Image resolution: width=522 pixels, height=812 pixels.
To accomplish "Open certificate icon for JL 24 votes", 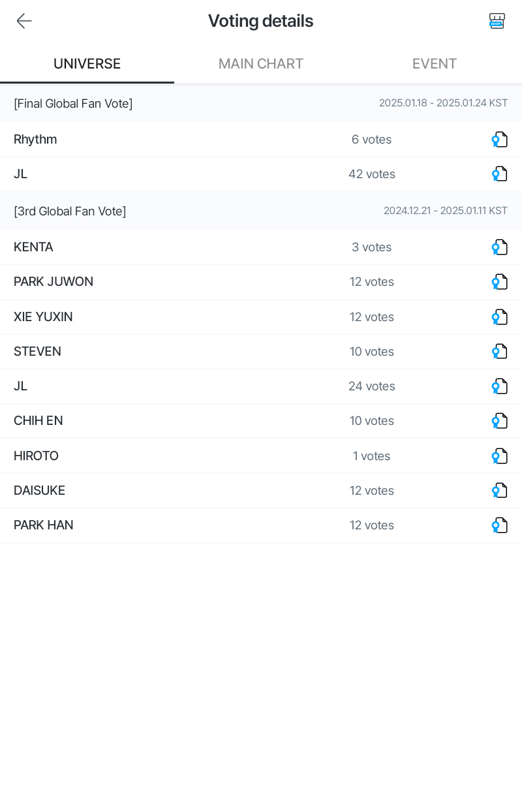I will coord(499,386).
